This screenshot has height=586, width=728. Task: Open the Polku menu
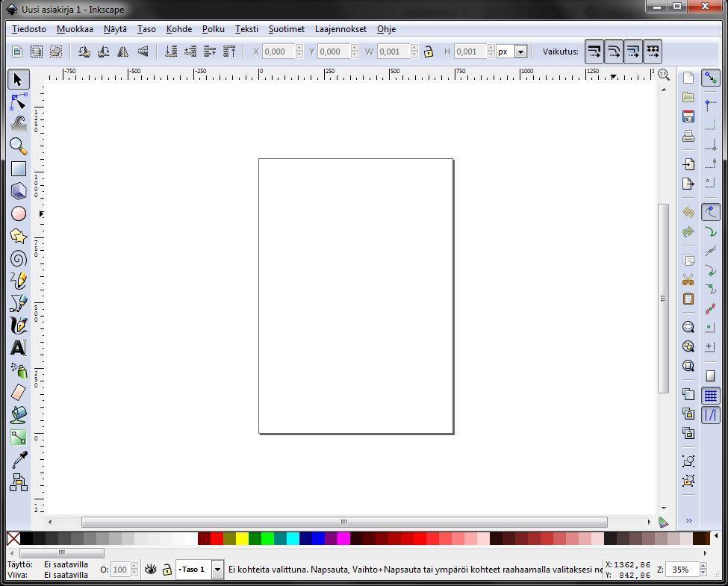(213, 29)
